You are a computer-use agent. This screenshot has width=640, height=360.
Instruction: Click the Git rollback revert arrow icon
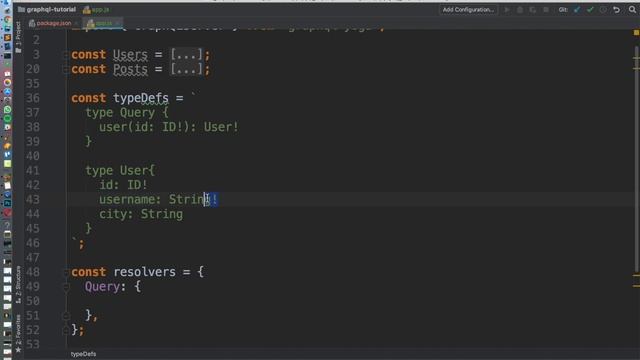click(616, 9)
